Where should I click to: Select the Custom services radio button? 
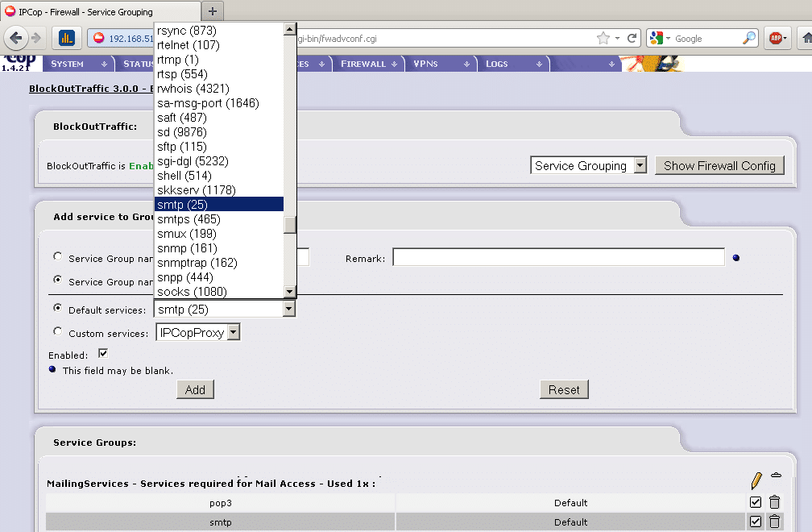(57, 331)
